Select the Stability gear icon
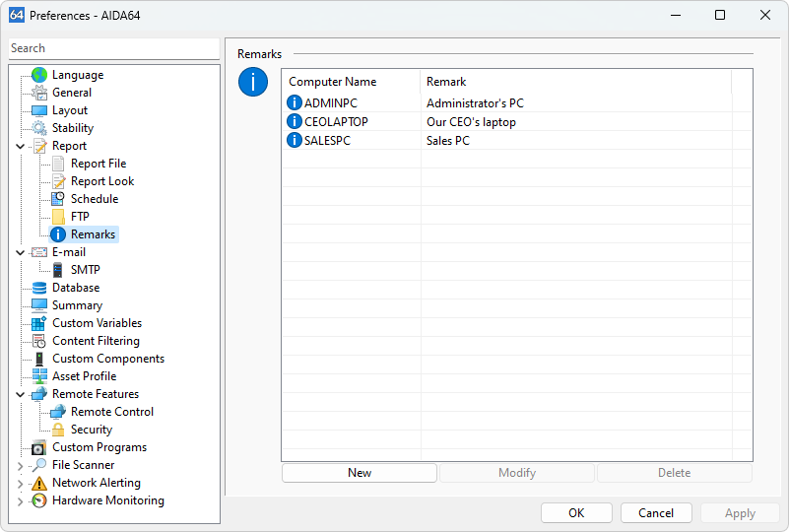This screenshot has height=532, width=789. point(39,128)
